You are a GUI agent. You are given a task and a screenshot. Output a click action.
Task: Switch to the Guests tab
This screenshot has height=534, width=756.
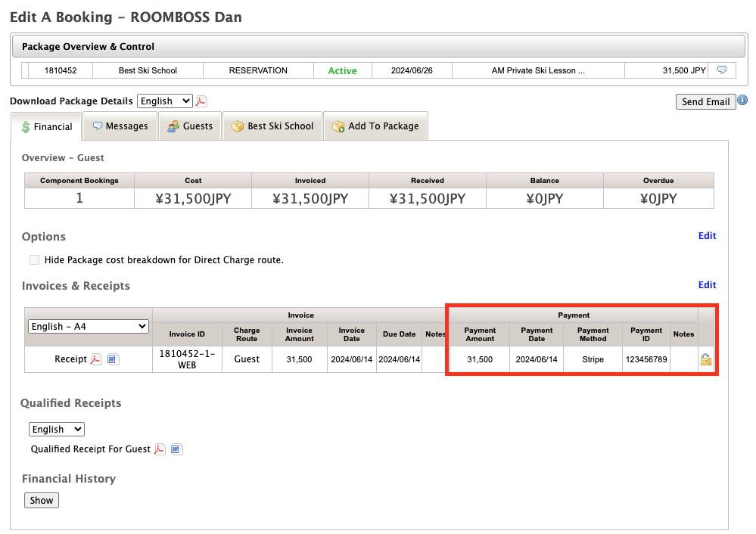(x=190, y=126)
